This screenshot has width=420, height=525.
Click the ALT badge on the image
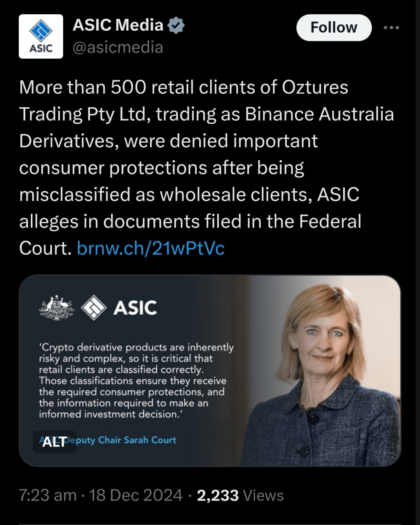click(x=54, y=442)
